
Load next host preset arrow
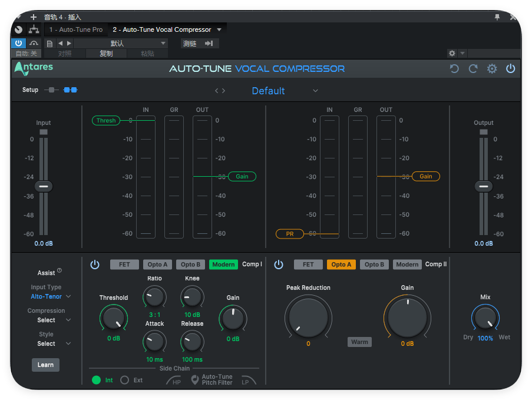69,43
